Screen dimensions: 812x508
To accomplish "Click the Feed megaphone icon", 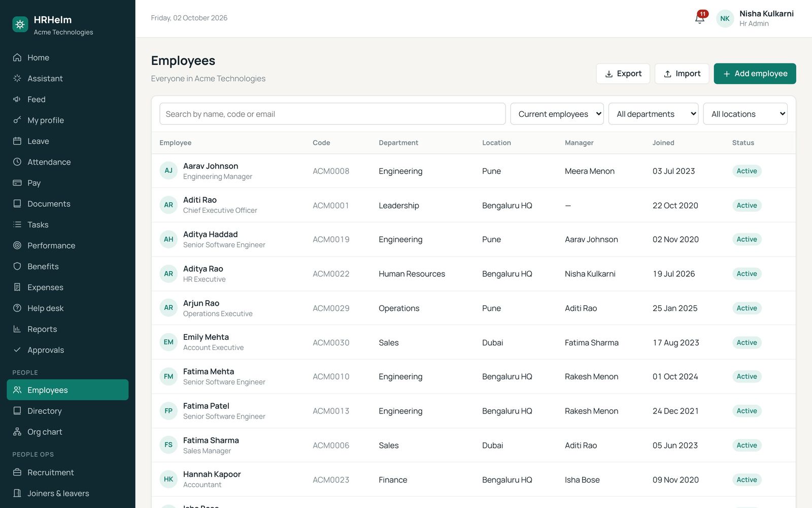I will pos(17,99).
